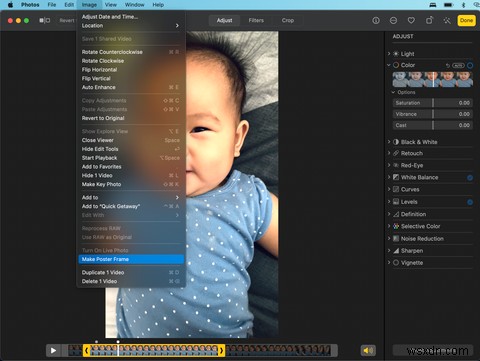Expand the Definition section
Image resolution: width=480 pixels, height=361 pixels.
389,214
